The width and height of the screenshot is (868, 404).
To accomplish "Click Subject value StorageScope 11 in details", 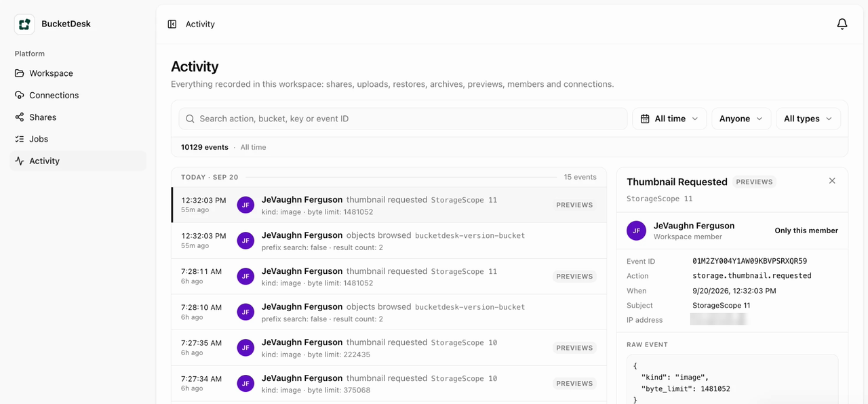I will coord(721,306).
